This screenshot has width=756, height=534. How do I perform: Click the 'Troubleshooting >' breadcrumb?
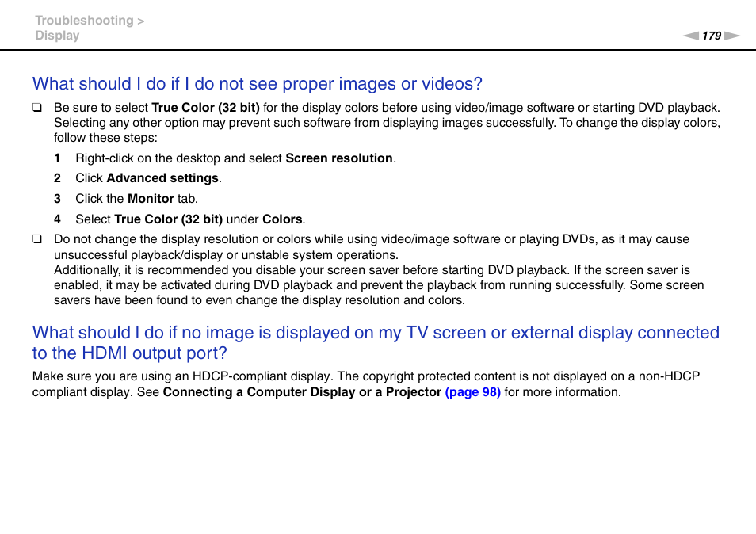tap(90, 21)
